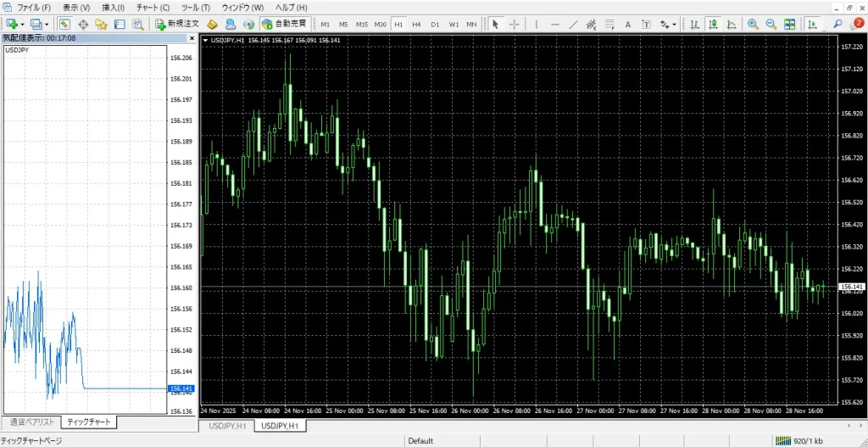Open the チャート (C) menu
868x447 pixels.
click(153, 8)
